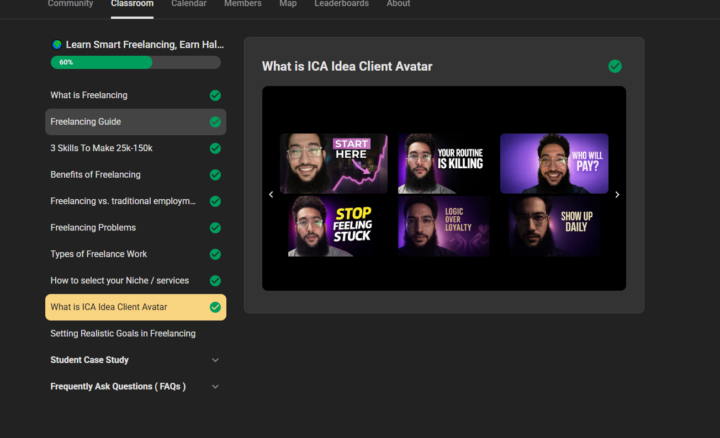720x438 pixels.
Task: Click the 60% course progress bar
Action: coord(135,62)
